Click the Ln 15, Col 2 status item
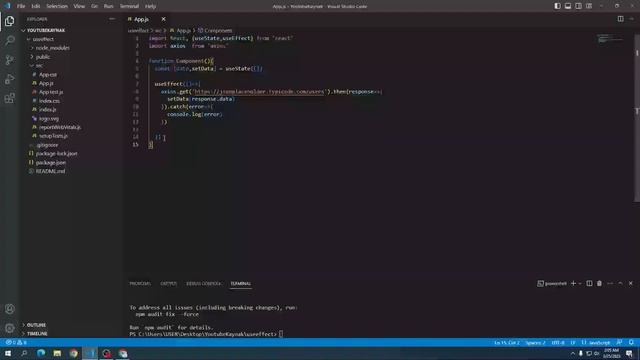Screen dimensions: 640x360 click(507, 342)
